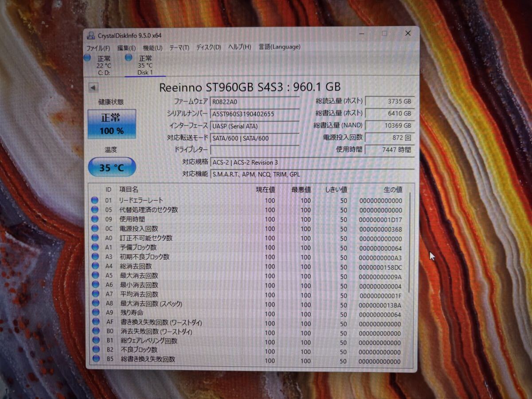Select raw value 0000000013BA
The width and height of the screenshot is (532, 399).
click(x=381, y=305)
